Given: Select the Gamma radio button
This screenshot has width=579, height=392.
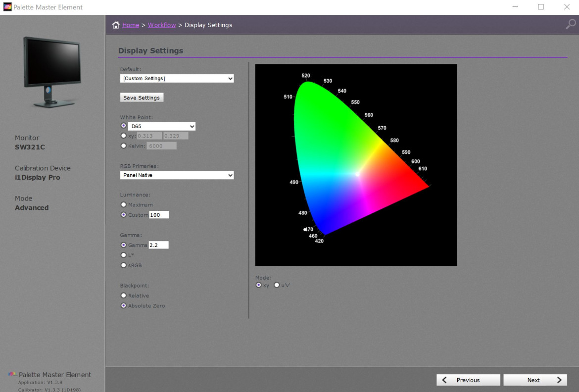Looking at the screenshot, I should (124, 245).
